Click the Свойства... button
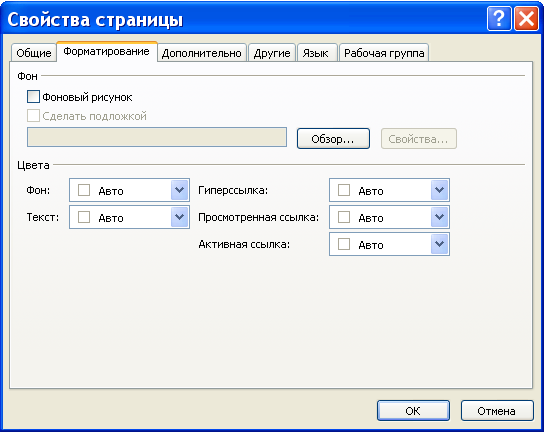The image size is (547, 435). click(x=418, y=139)
